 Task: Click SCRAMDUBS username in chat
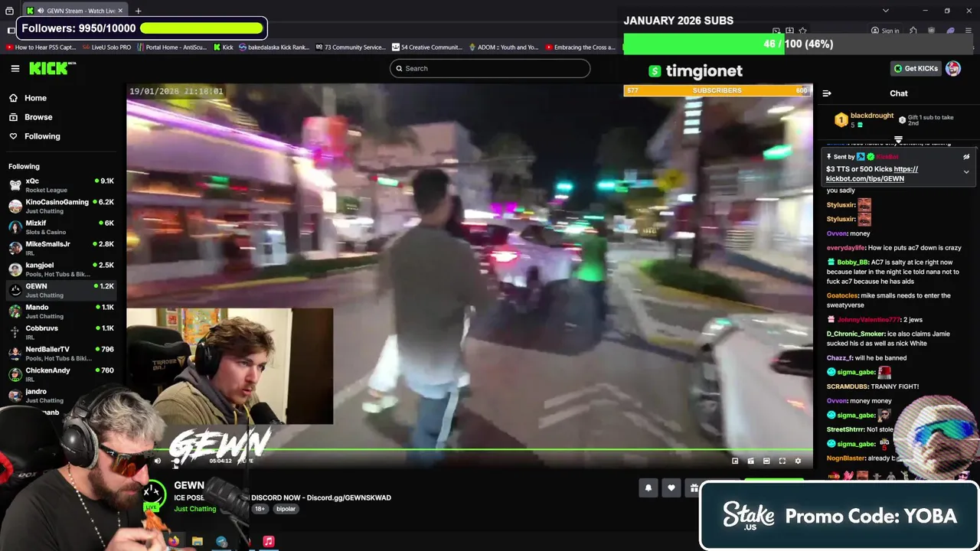coord(847,386)
